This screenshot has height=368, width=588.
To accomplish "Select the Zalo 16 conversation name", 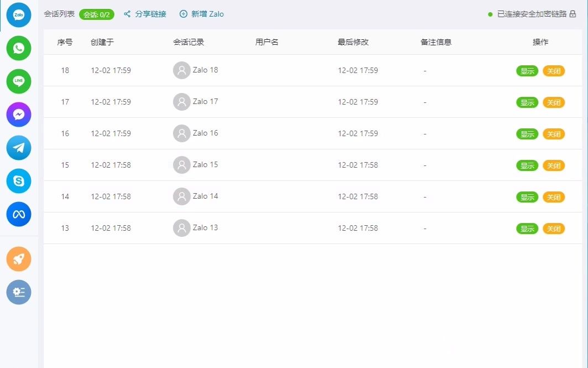I will pyautogui.click(x=206, y=133).
